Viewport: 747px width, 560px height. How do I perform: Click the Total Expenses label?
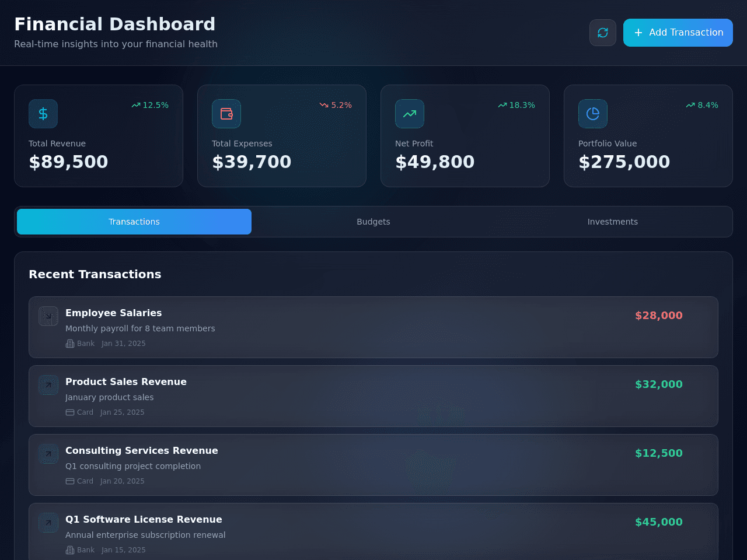[x=242, y=143]
